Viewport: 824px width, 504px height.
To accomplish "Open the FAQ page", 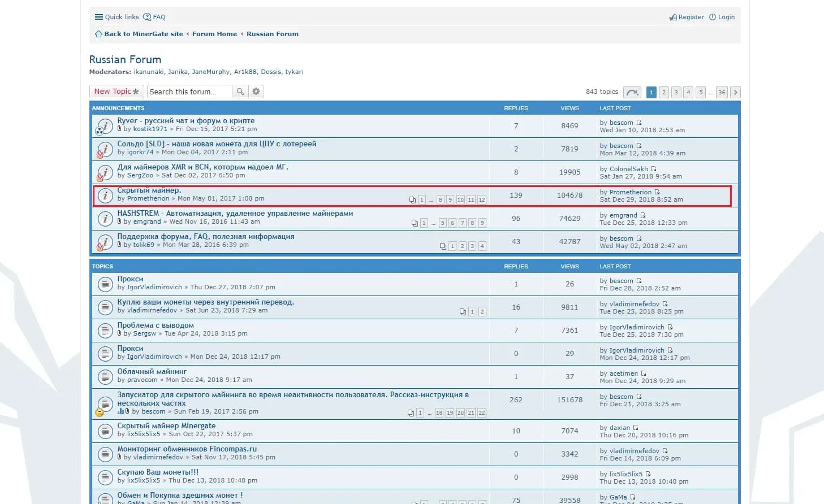I will (x=154, y=17).
